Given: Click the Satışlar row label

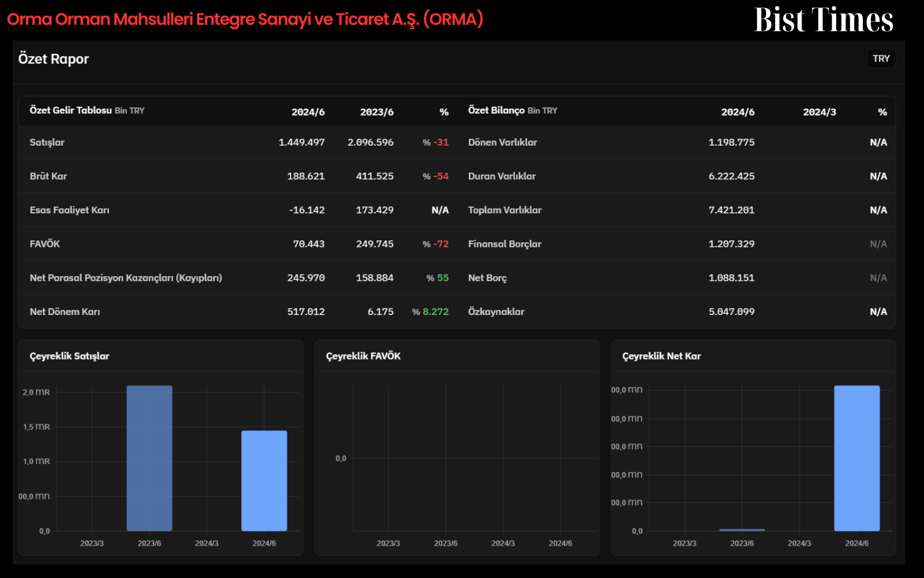Looking at the screenshot, I should pyautogui.click(x=47, y=142).
